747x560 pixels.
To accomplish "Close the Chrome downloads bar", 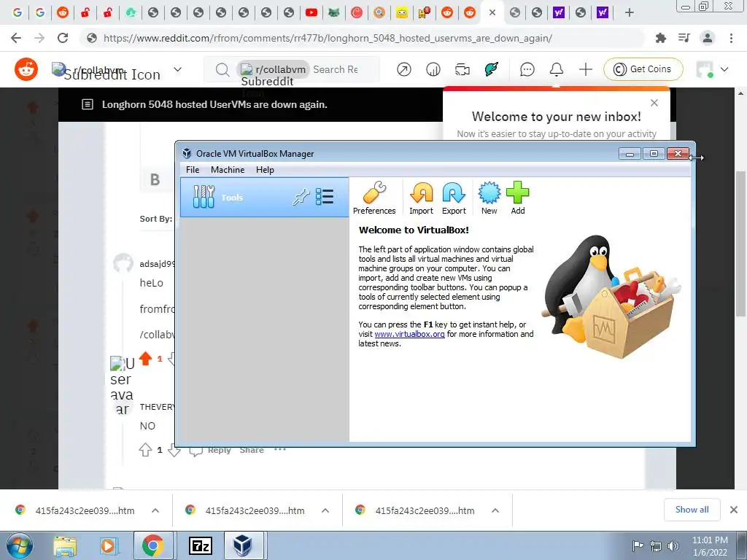I will pos(734,510).
